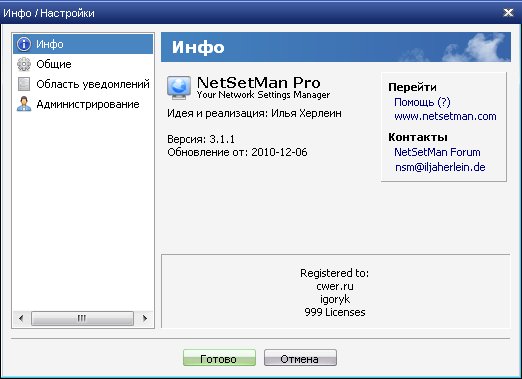This screenshot has width=522, height=379.
Task: Close the Инфо / Настройки dialog
Action: (x=508, y=13)
